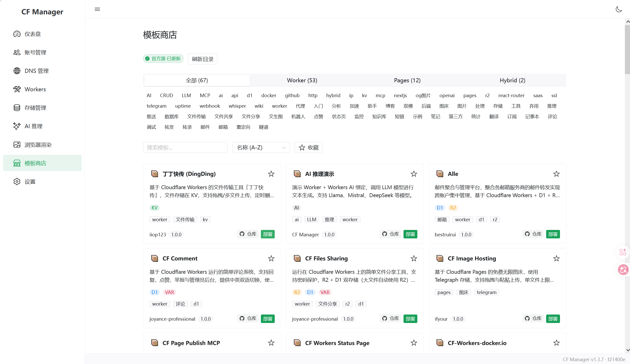This screenshot has width=630, height=364.
Task: Focus the 搜索模板 search field
Action: click(x=185, y=147)
